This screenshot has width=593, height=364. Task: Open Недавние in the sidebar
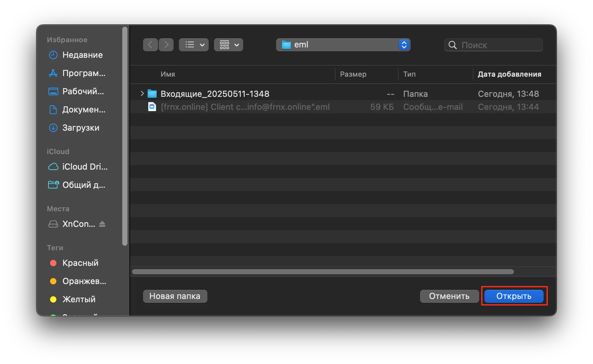tap(82, 55)
